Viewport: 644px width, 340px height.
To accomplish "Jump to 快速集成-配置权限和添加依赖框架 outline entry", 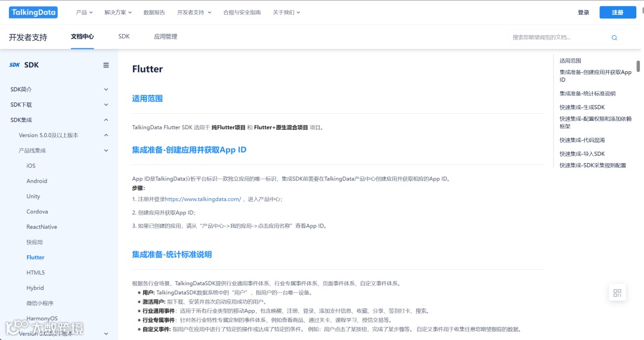I will click(595, 122).
